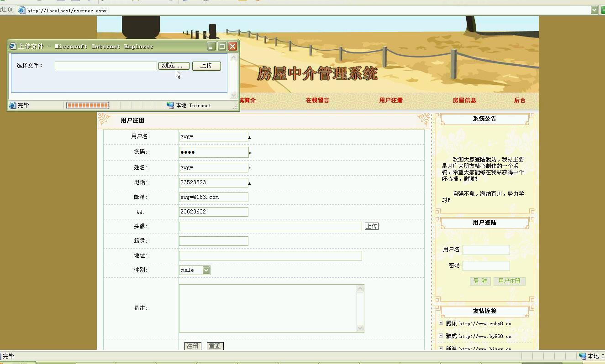Click the loading progress bar in popup
The height and width of the screenshot is (364, 605).
88,105
